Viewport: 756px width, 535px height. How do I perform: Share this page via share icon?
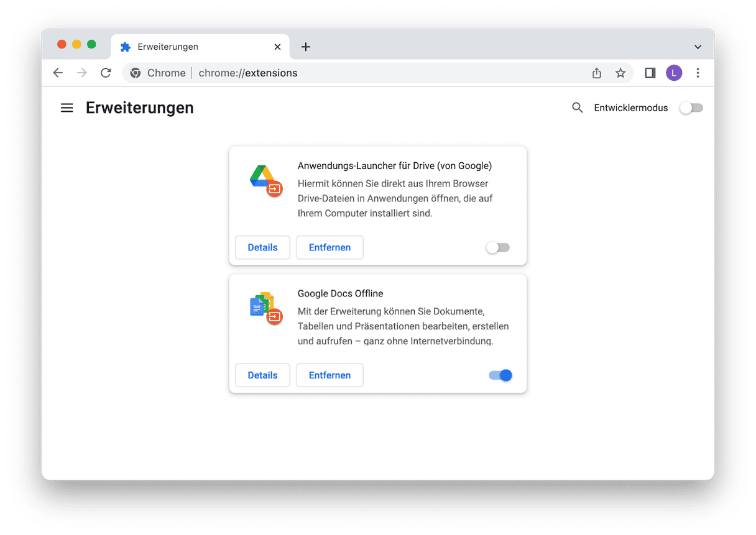point(597,73)
